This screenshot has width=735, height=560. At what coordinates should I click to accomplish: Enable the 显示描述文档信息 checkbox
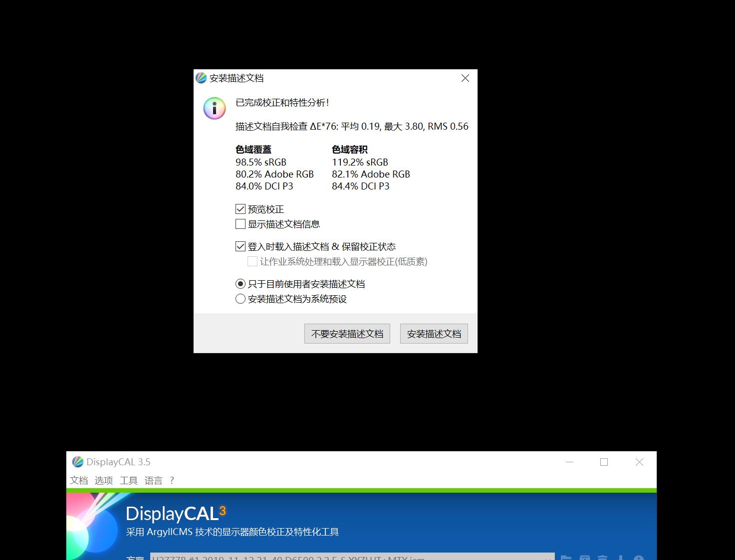[x=241, y=224]
